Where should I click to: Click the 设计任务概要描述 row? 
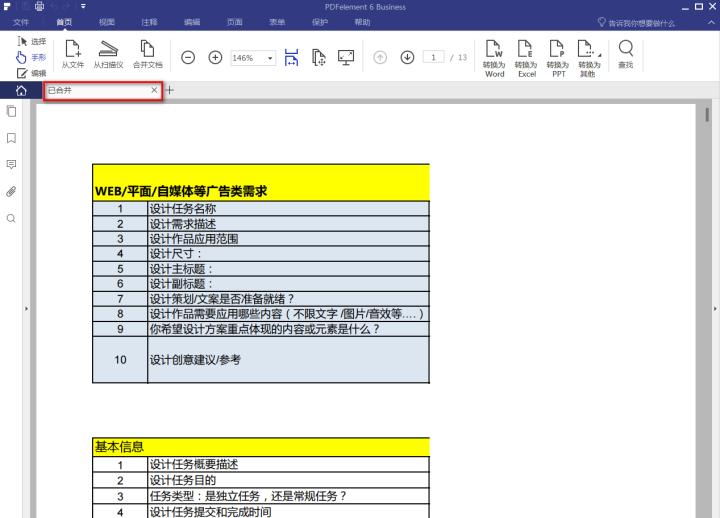(x=261, y=465)
